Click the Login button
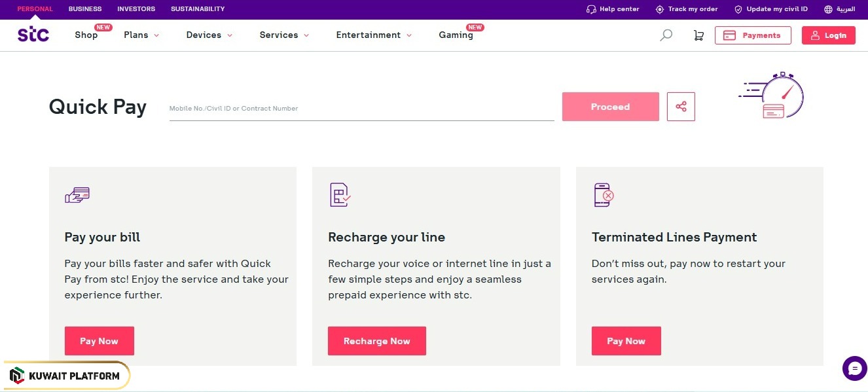868x392 pixels. pyautogui.click(x=829, y=35)
